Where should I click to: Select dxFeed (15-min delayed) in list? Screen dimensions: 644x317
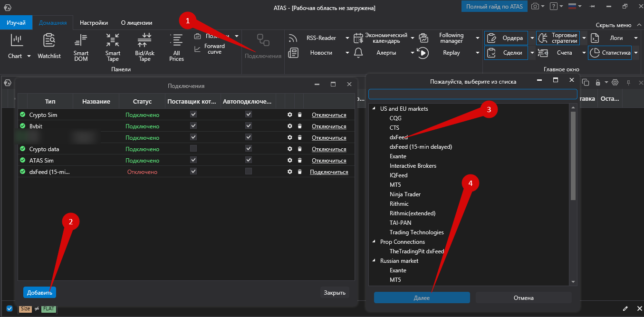click(421, 147)
